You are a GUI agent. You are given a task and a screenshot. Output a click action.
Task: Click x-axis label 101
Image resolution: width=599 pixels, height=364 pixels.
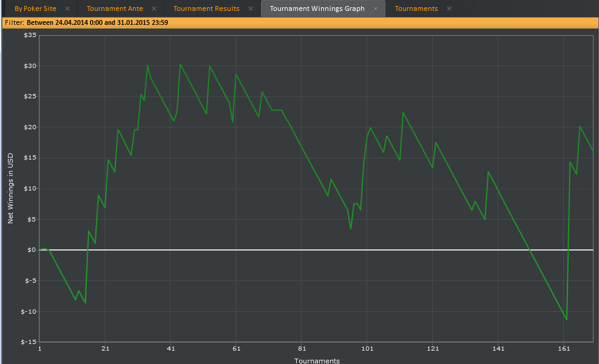[367, 348]
